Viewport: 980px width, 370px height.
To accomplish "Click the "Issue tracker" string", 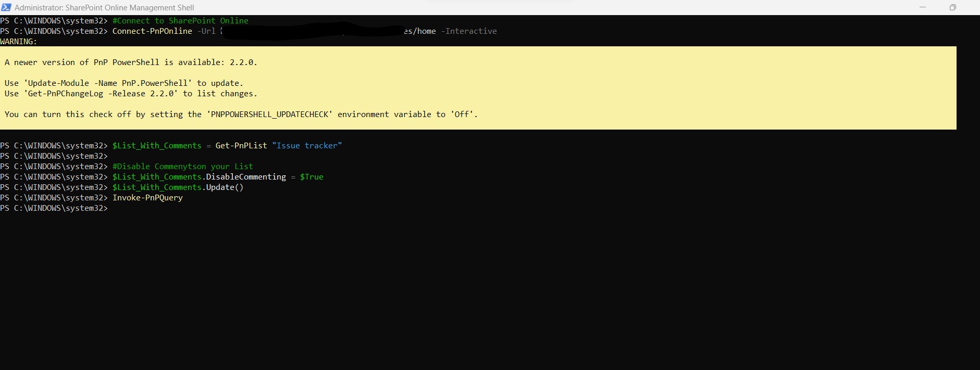I will tap(307, 146).
